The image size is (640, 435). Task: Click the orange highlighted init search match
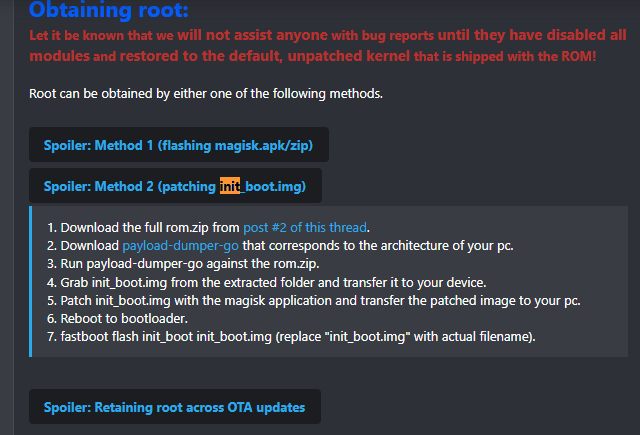coord(230,186)
